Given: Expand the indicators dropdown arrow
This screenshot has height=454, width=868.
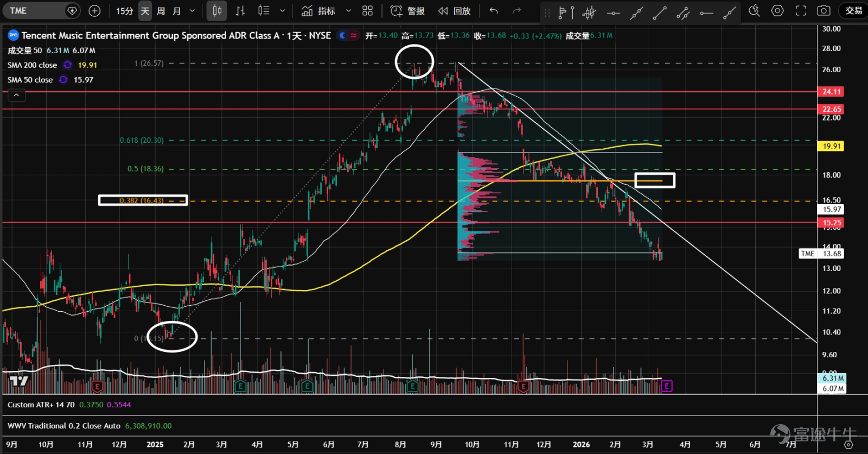Looking at the screenshot, I should point(348,11).
